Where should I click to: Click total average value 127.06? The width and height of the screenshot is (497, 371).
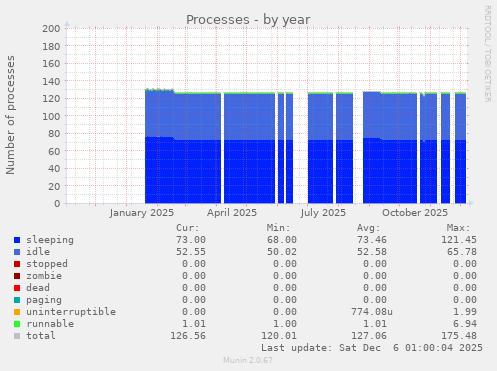coord(369,336)
